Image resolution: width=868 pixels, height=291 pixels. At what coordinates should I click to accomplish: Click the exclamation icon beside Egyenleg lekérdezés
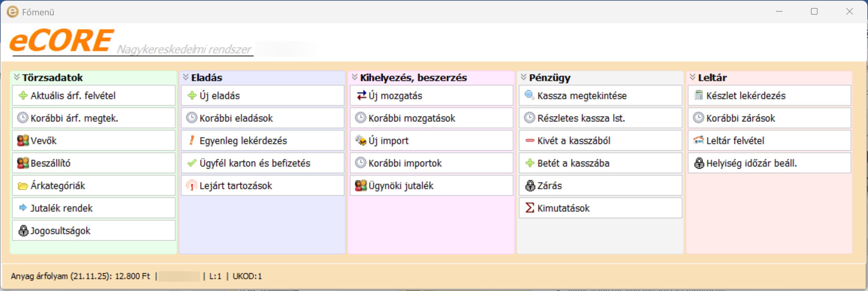[192, 140]
